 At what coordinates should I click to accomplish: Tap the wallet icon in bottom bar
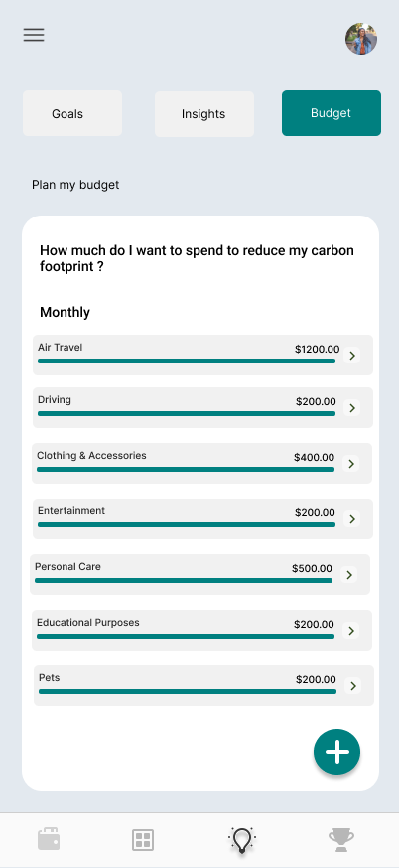point(49,839)
